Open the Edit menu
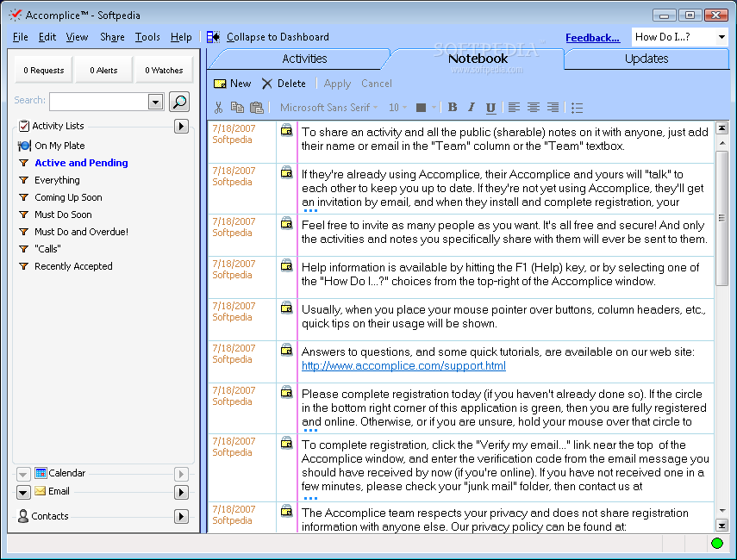 [47, 37]
